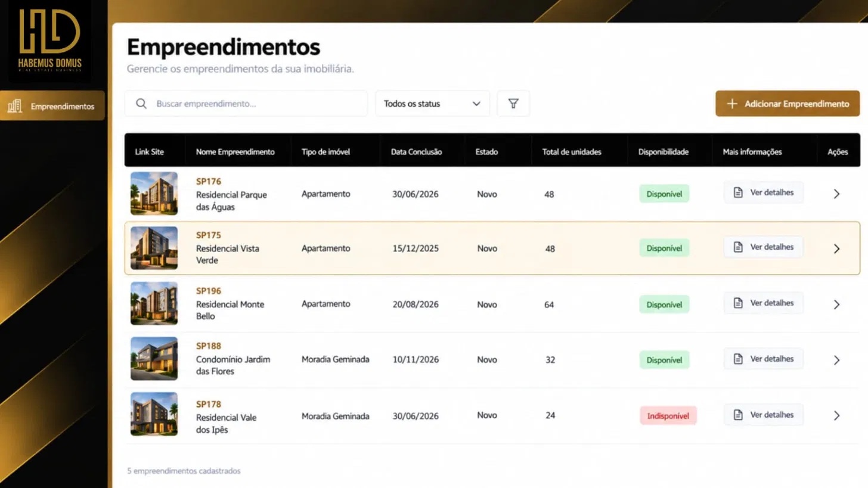Click the Total de unidades column header
This screenshot has width=868, height=488.
(x=572, y=152)
